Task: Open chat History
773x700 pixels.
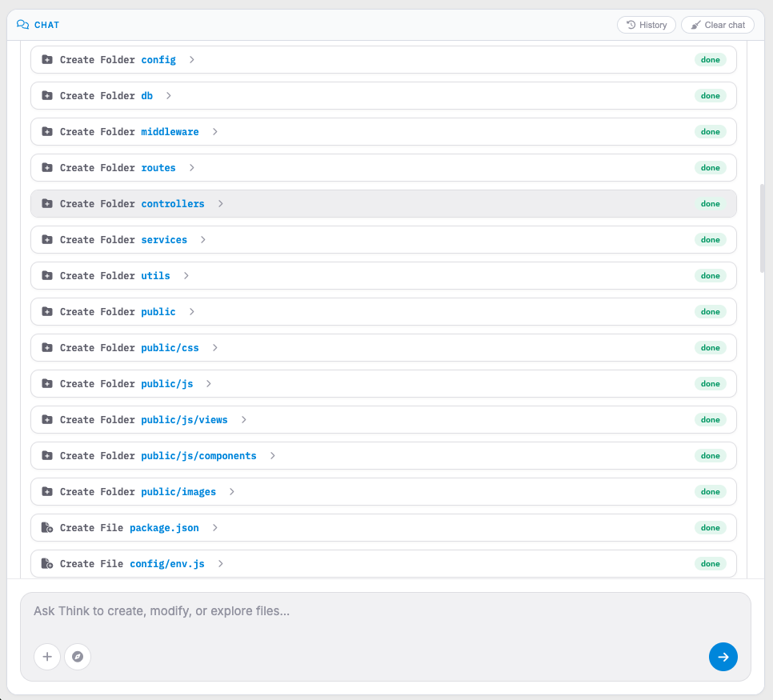Action: coord(647,25)
